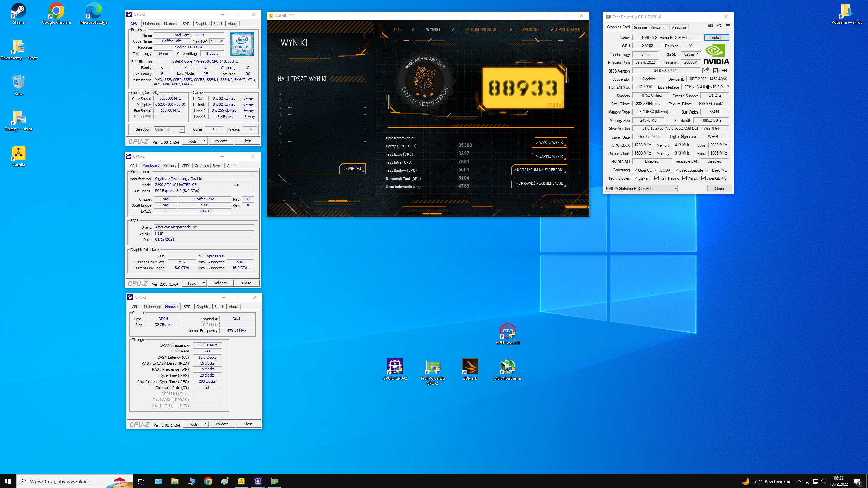The height and width of the screenshot is (488, 868).
Task: Click the BIOS export share icon in GPU-Z
Action: pos(706,70)
